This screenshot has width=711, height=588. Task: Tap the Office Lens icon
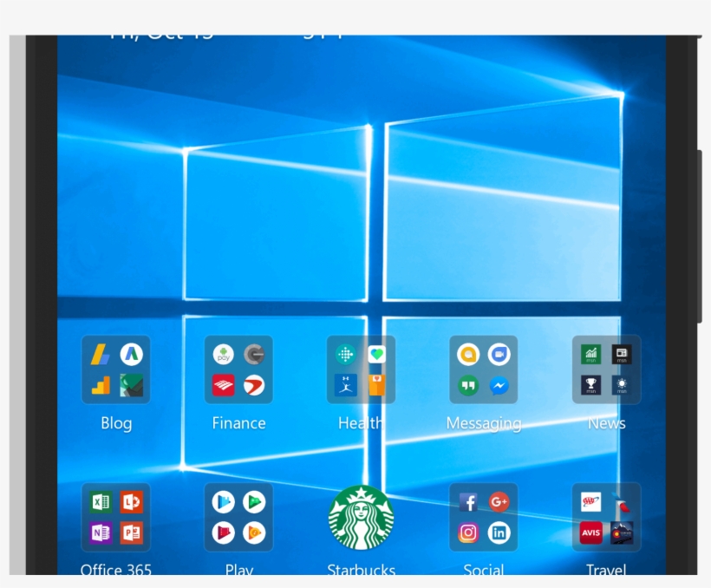coord(132,502)
